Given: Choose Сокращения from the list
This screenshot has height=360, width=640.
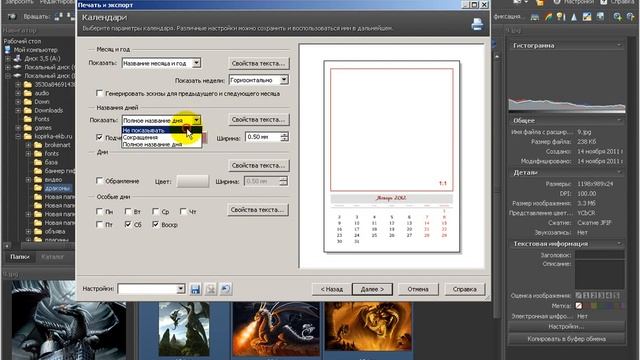Looking at the screenshot, I should click(x=162, y=137).
